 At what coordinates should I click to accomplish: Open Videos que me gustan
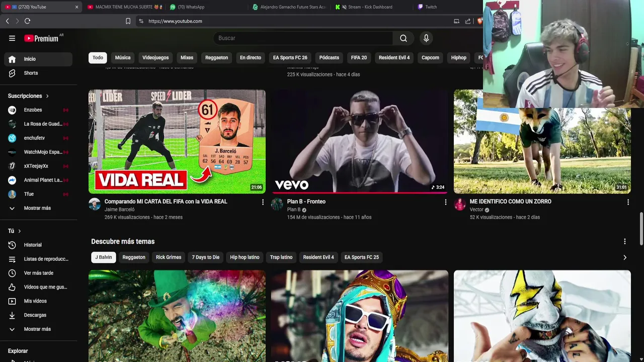38,287
